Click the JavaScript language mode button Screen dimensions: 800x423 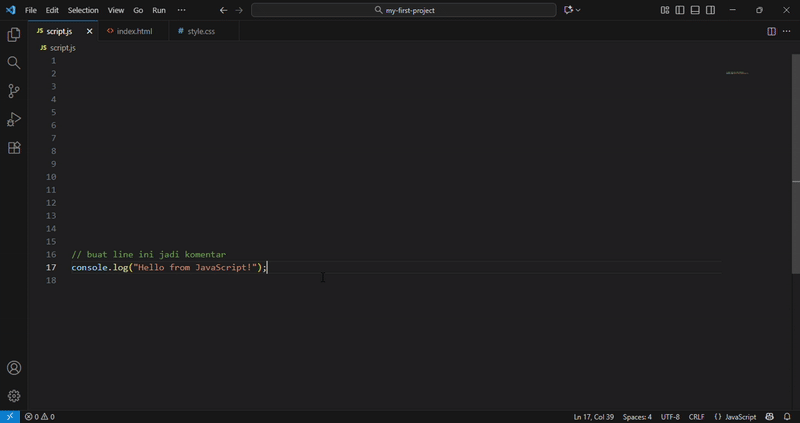click(x=736, y=417)
